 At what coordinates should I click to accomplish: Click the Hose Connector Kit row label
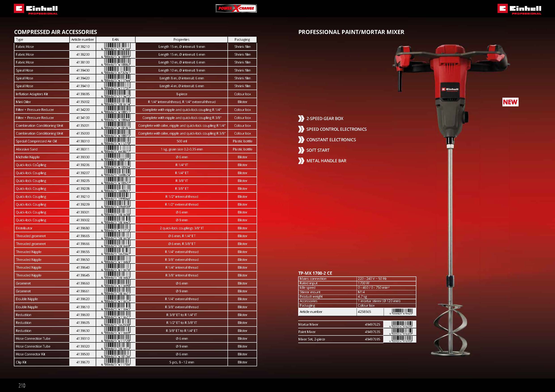[30, 354]
